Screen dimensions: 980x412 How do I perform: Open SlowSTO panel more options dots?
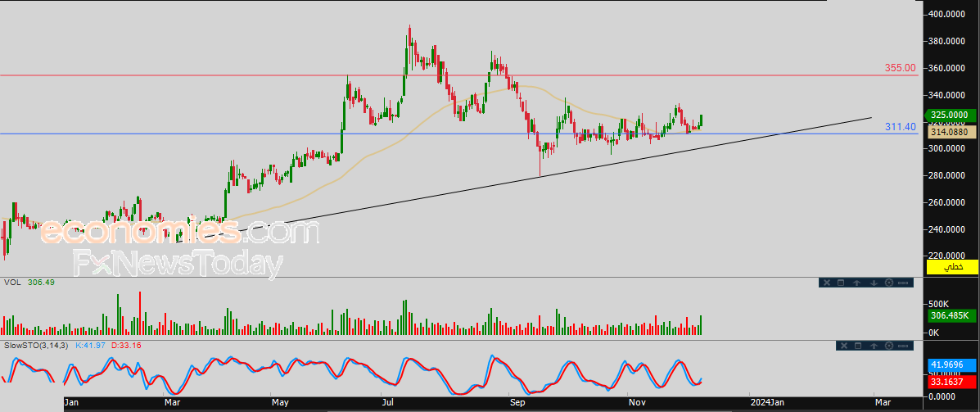902,346
